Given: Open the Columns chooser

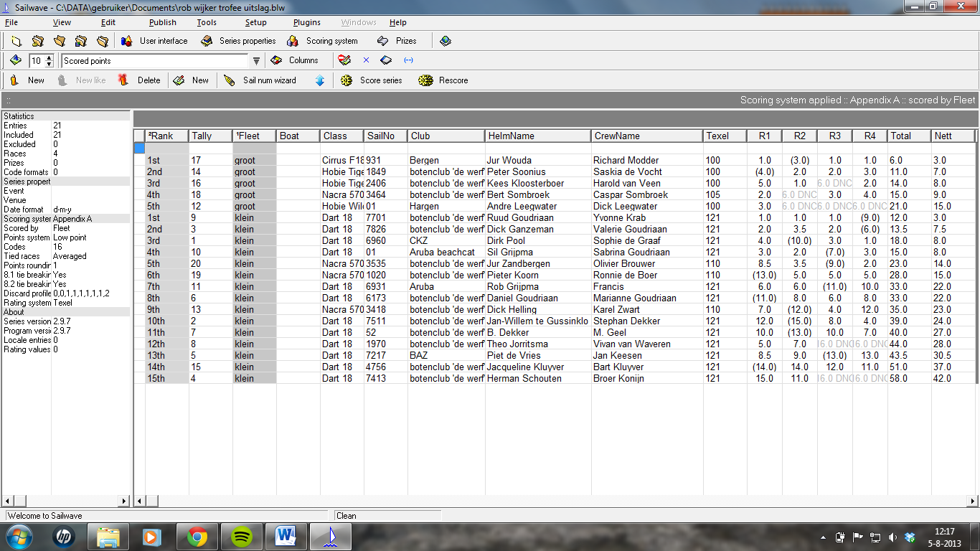Looking at the screenshot, I should coord(295,60).
